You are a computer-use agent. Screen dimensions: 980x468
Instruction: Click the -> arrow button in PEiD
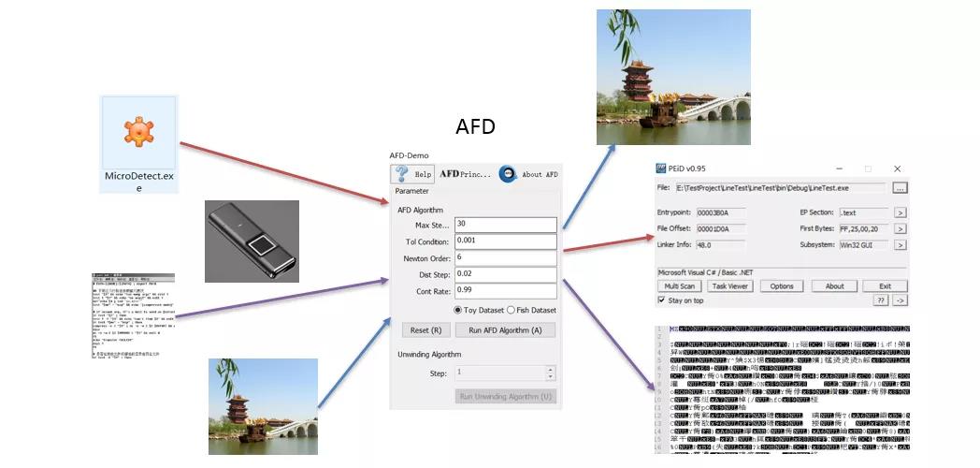(x=900, y=300)
